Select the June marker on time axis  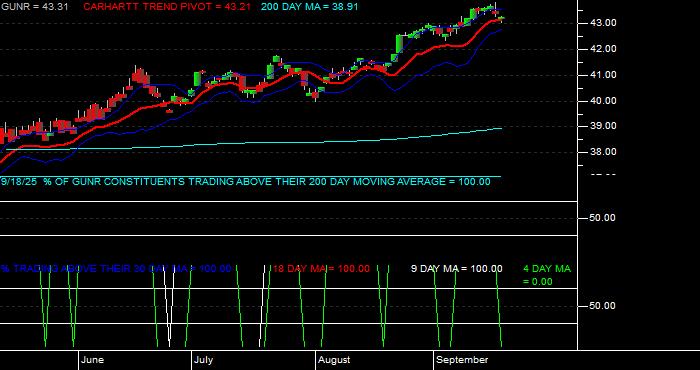pyautogui.click(x=93, y=360)
